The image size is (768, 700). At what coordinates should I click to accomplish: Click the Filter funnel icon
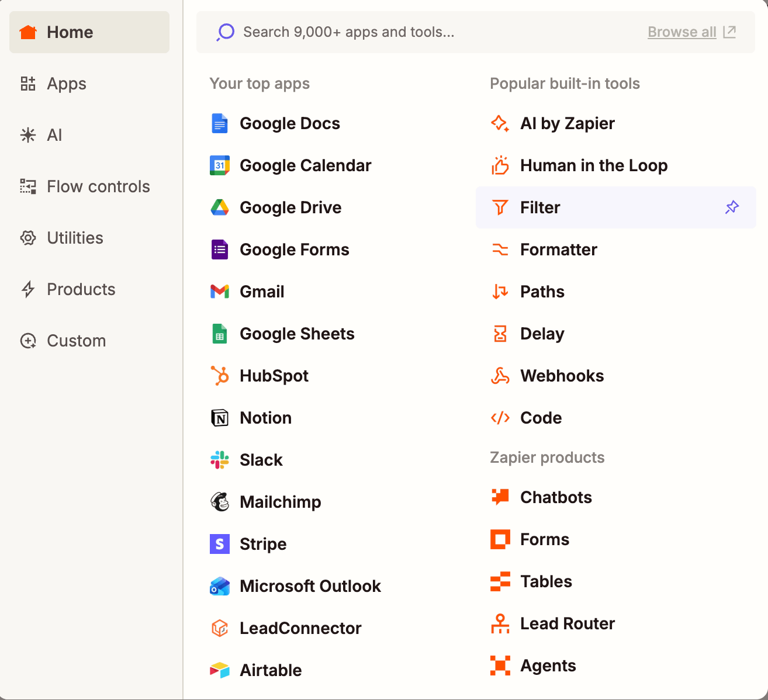(x=500, y=207)
